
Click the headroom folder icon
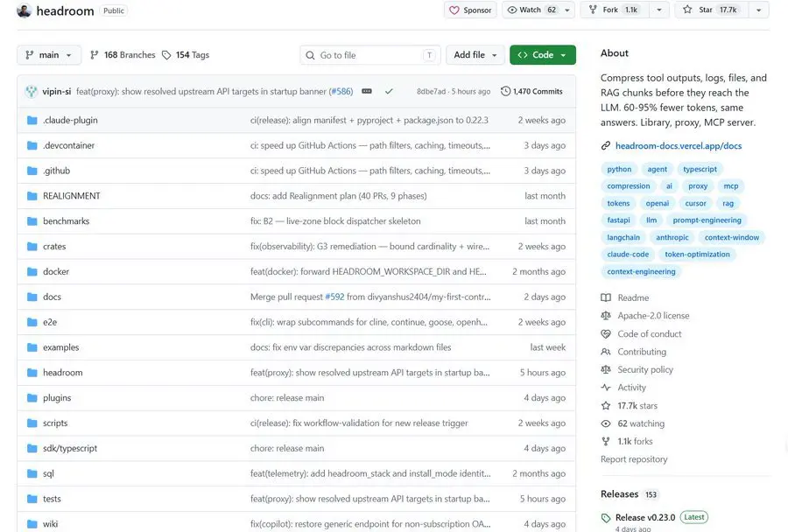click(x=32, y=373)
